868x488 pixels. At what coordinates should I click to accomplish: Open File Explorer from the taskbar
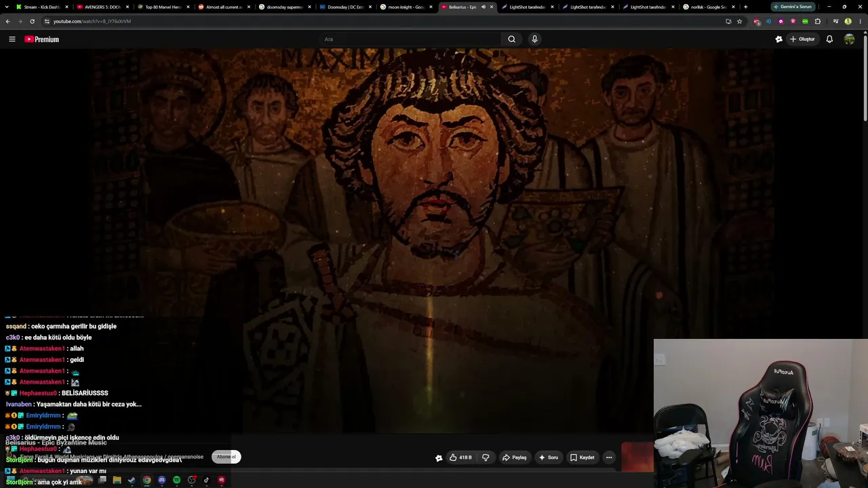[117, 481]
